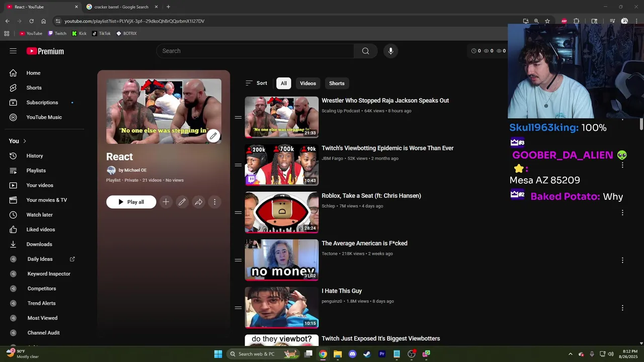The height and width of the screenshot is (362, 644).
Task: Grab the drag handle for Roblox video
Action: (238, 212)
